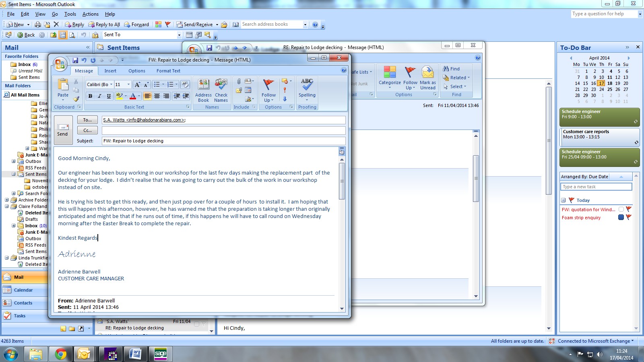Click the High Importance exclamation icon
The width and height of the screenshot is (644, 362).
[x=285, y=90]
